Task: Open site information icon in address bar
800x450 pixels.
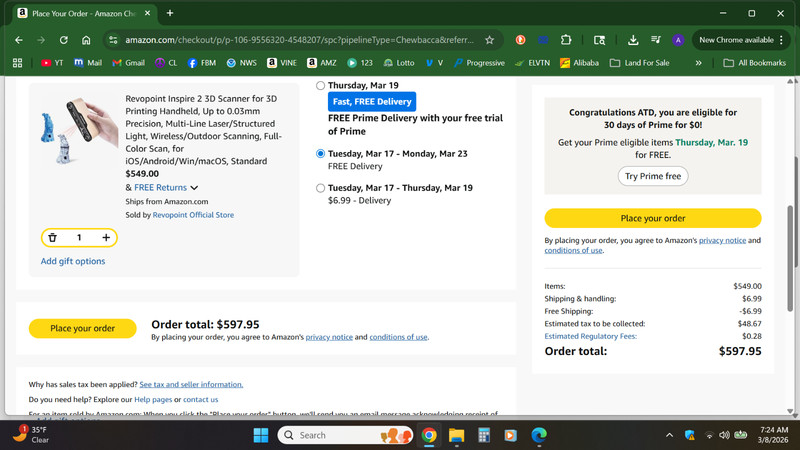Action: (113, 40)
